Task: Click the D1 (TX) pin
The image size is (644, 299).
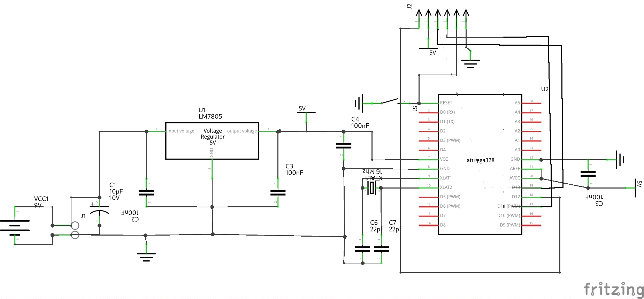Action: pyautogui.click(x=429, y=122)
